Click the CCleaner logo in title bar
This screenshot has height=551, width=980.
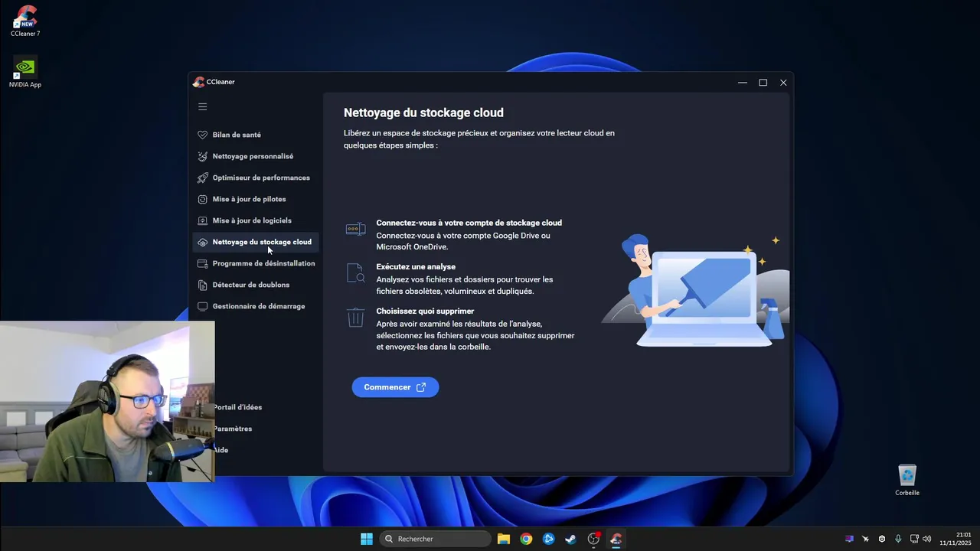[x=199, y=82]
